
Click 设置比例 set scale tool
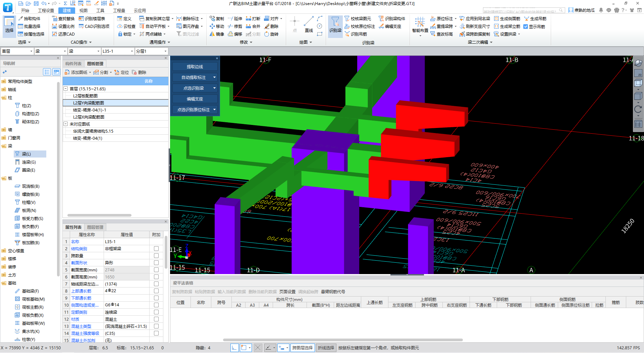click(63, 26)
